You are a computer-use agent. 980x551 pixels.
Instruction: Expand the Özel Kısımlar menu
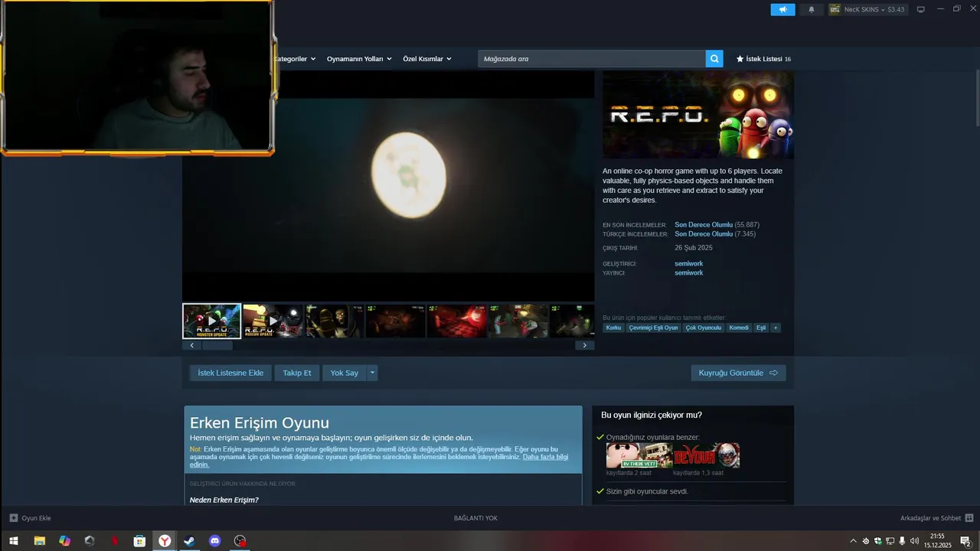click(x=427, y=59)
